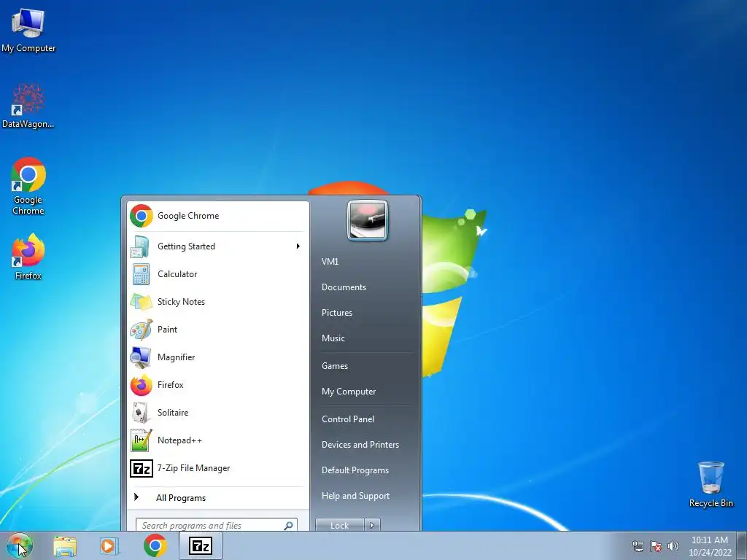This screenshot has height=560, width=747.
Task: Open Games from the Start menu
Action: 335,366
